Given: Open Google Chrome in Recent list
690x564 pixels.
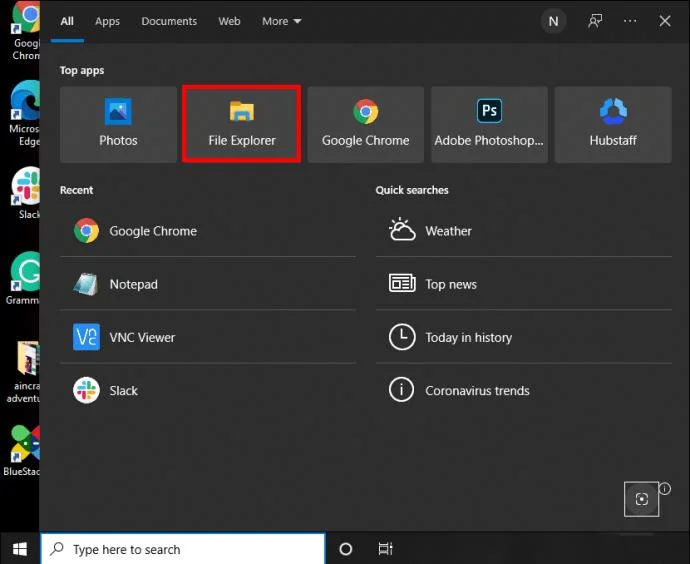Looking at the screenshot, I should 208,231.
